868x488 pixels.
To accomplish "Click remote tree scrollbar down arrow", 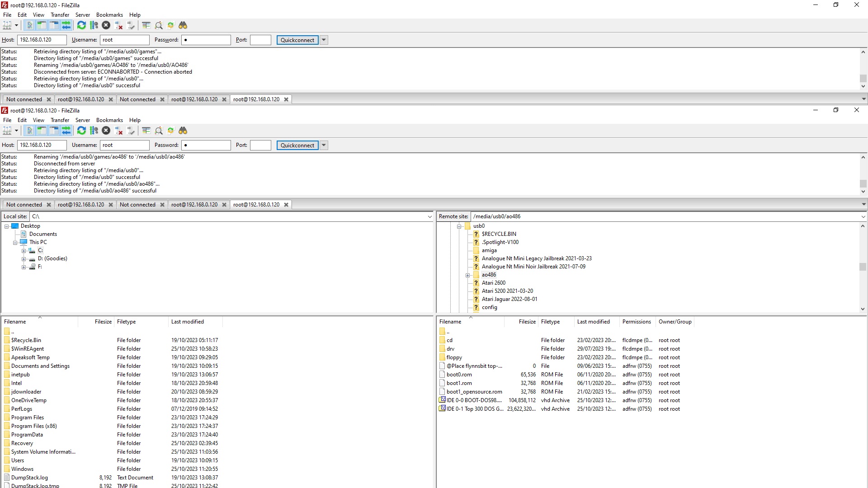I will tap(863, 309).
